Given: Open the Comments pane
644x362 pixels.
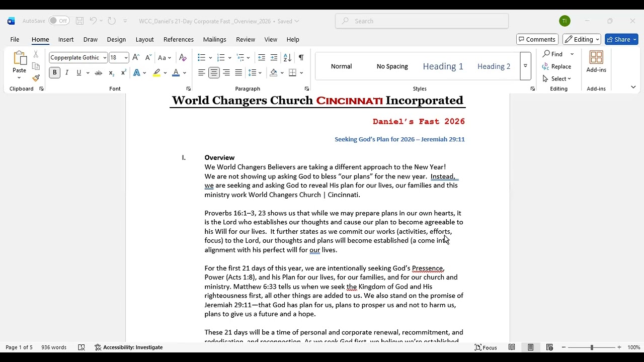Looking at the screenshot, I should pos(537,39).
